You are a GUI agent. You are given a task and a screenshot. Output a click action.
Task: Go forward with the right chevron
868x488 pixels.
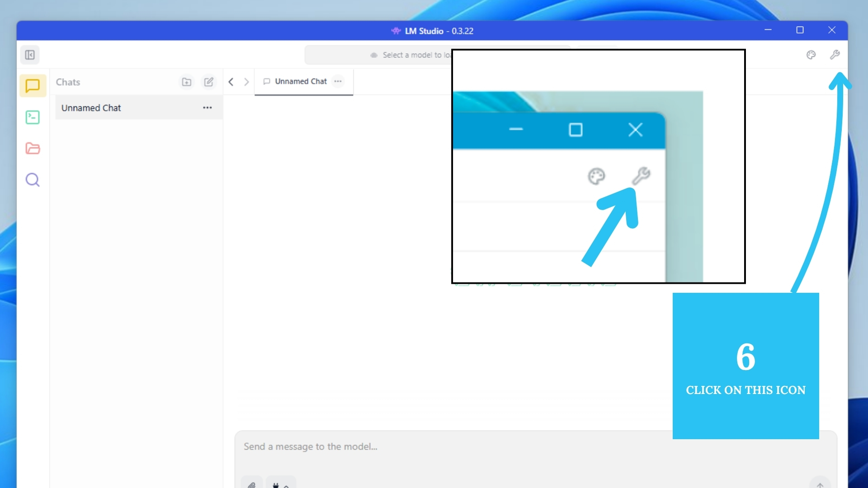click(x=246, y=82)
